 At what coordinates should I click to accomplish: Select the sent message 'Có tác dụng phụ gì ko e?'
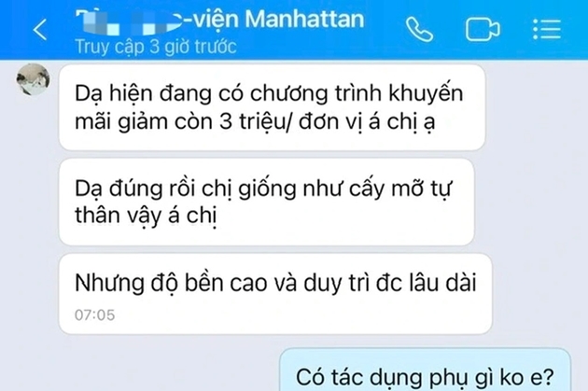click(425, 370)
